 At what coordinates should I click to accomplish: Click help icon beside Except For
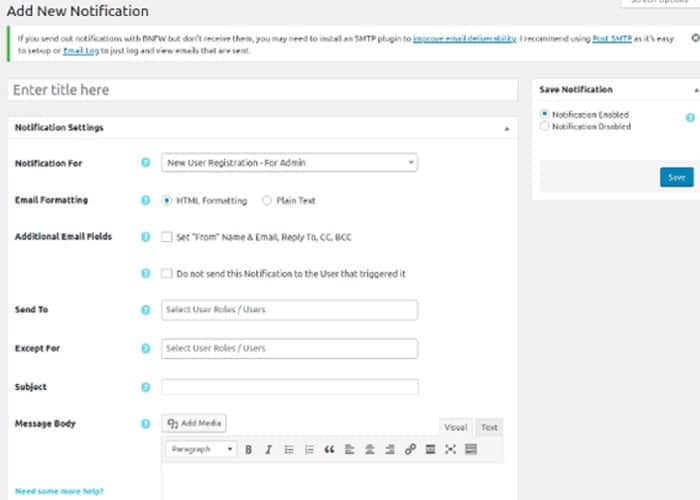[146, 348]
